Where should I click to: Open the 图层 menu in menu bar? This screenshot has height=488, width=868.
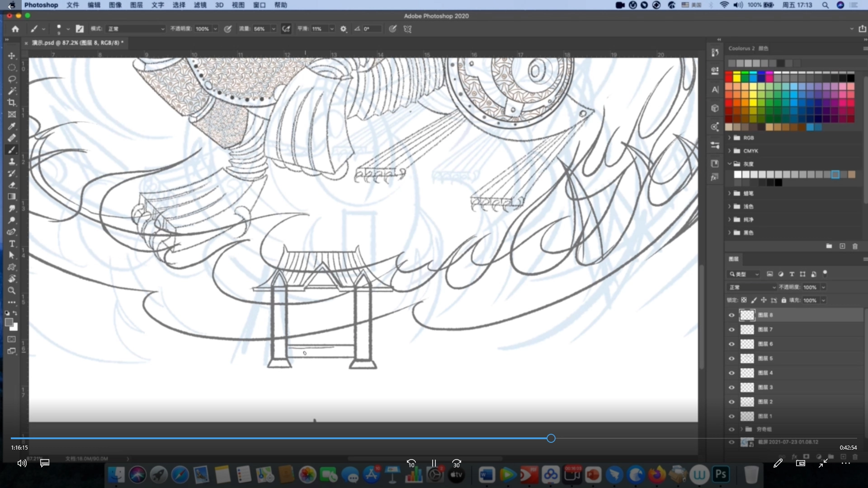coord(136,5)
